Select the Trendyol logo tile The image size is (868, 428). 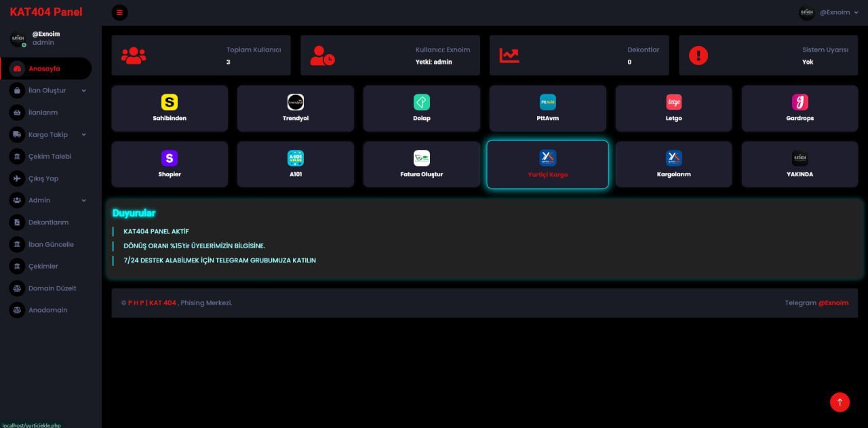[x=295, y=108]
